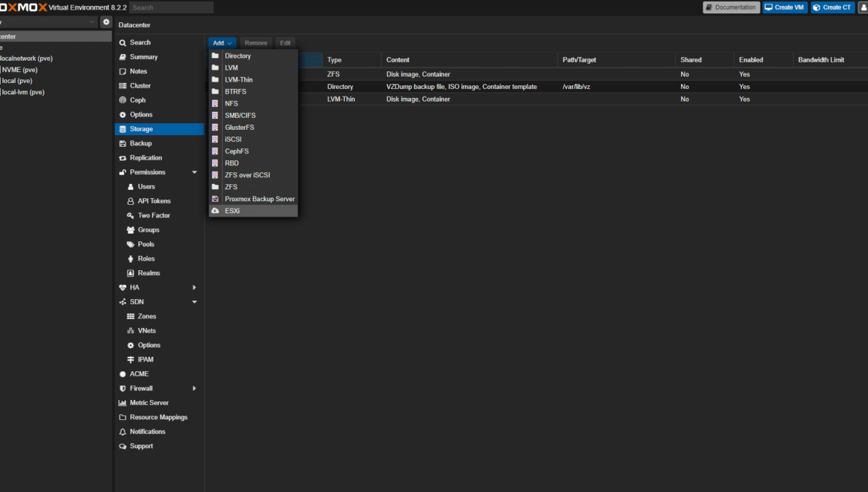Sort by the Bandwidth Limit column header
868x492 pixels.
[x=830, y=60]
